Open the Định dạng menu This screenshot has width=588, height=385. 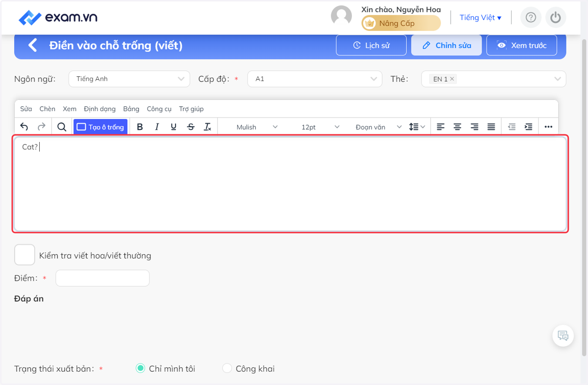[x=99, y=109]
